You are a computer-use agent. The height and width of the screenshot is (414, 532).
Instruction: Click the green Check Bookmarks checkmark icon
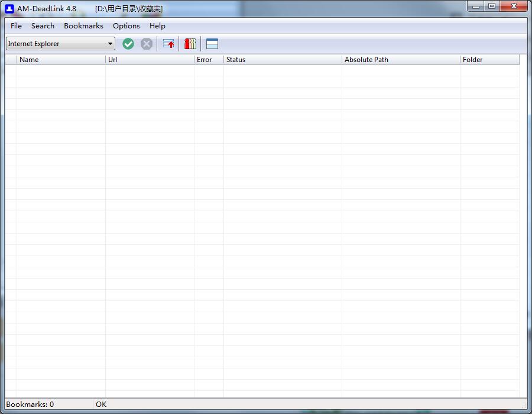[128, 44]
